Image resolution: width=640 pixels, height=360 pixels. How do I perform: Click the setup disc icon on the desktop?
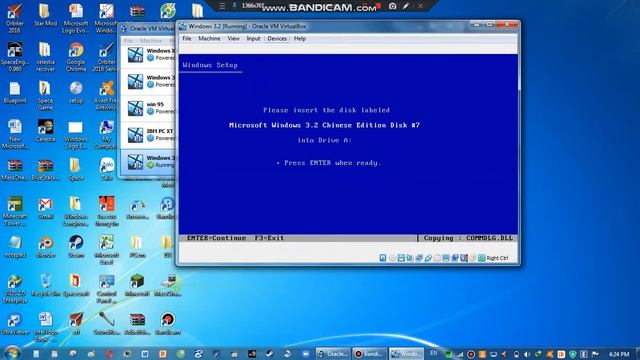tap(76, 92)
